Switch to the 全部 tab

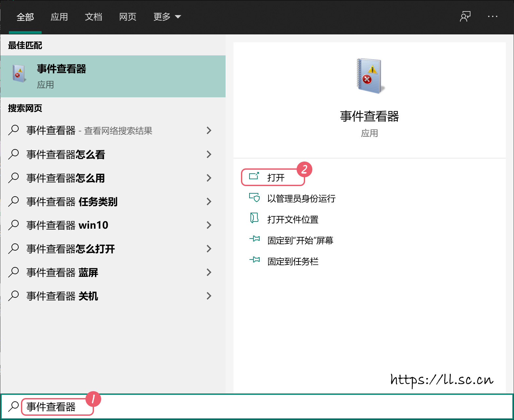pos(25,17)
